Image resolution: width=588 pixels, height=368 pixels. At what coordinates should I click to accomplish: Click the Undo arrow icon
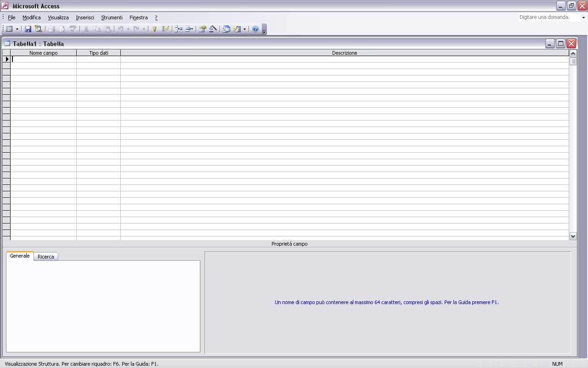(120, 29)
